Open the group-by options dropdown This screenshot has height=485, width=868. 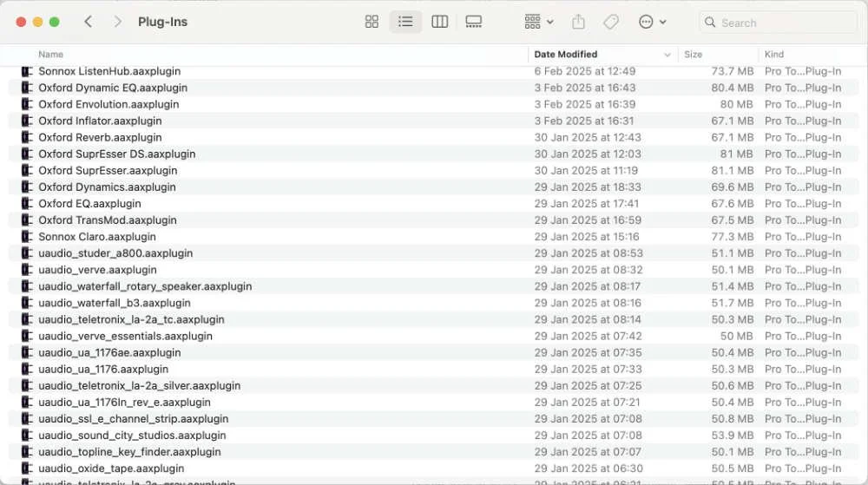(x=539, y=22)
